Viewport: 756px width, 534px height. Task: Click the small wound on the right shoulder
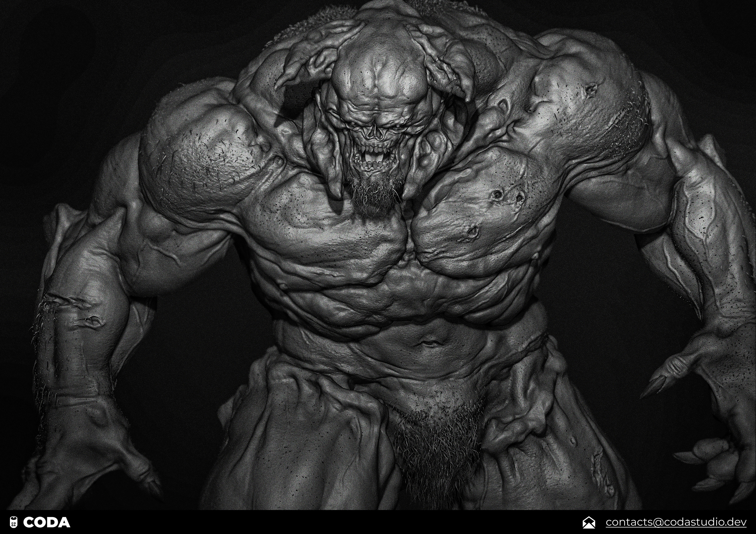point(591,90)
